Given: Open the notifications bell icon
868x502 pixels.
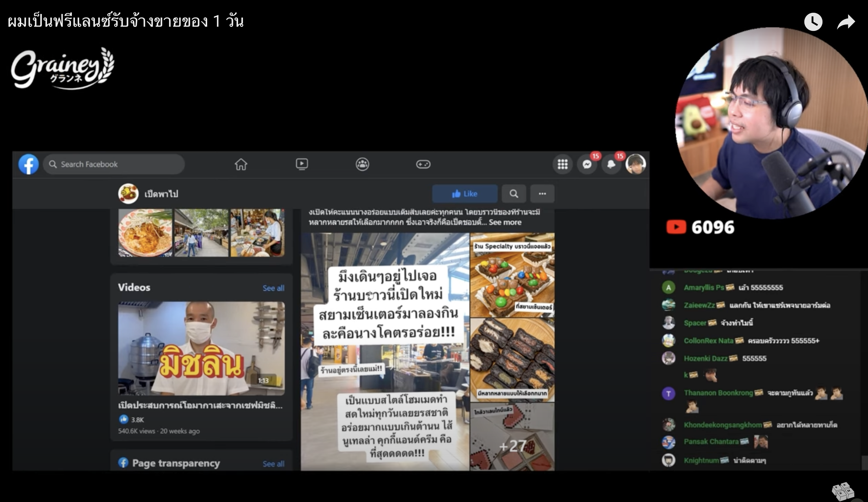Looking at the screenshot, I should pyautogui.click(x=611, y=164).
